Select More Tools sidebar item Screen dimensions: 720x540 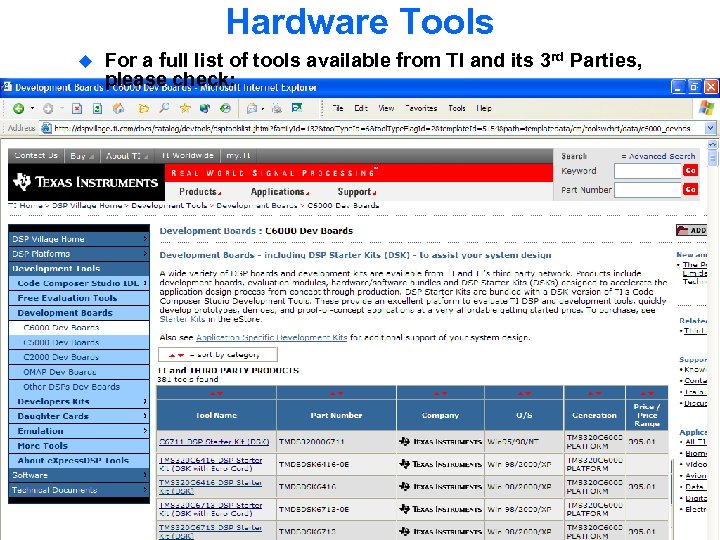tap(79, 445)
